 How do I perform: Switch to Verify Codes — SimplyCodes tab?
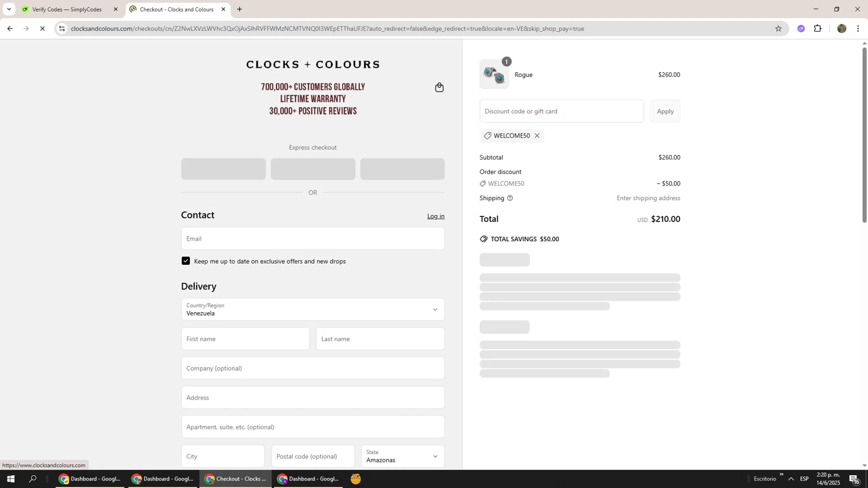tap(67, 9)
